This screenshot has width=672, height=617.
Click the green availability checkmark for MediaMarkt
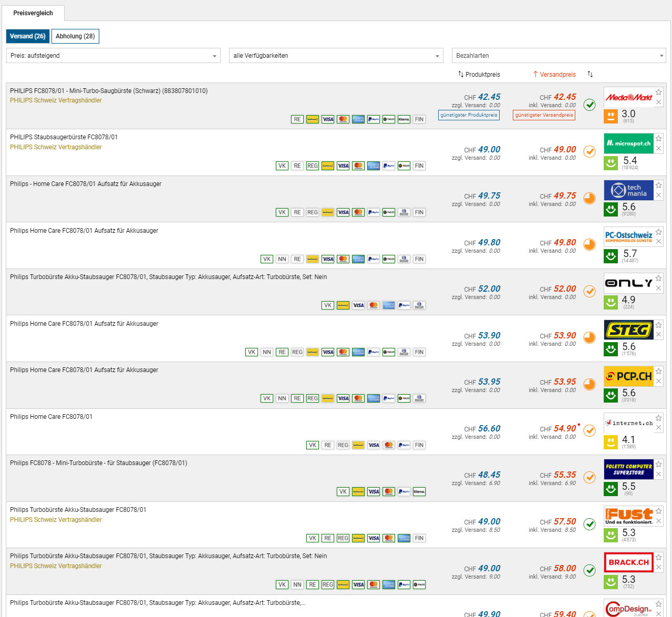click(x=590, y=105)
